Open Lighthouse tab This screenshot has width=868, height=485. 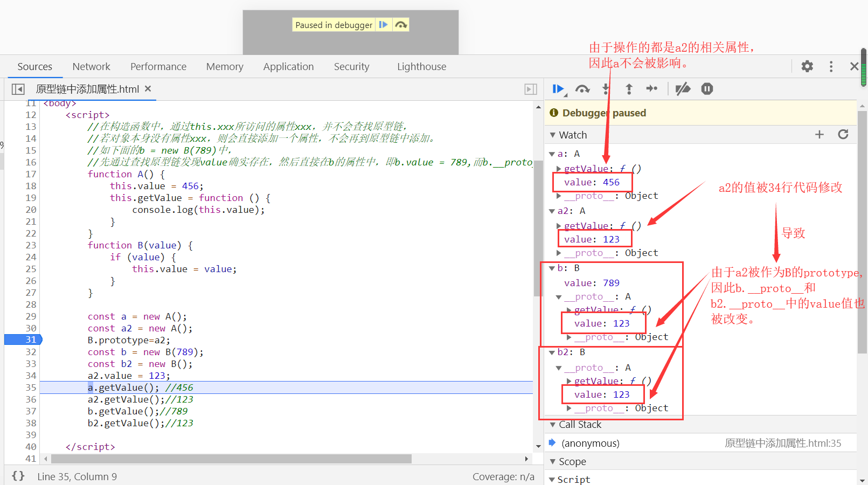tap(422, 67)
